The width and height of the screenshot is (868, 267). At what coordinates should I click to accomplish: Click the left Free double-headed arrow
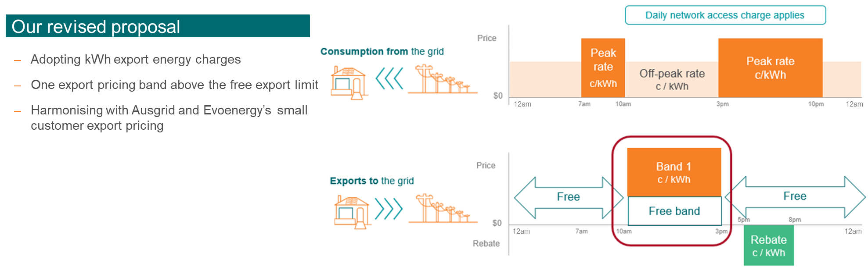click(x=569, y=198)
